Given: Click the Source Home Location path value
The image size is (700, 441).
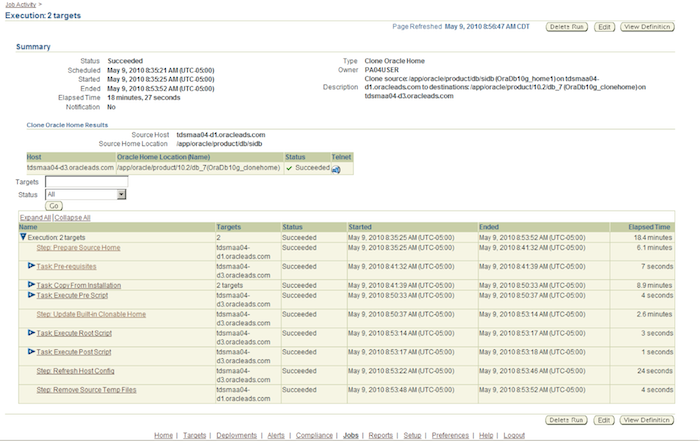Looking at the screenshot, I should 219,144.
